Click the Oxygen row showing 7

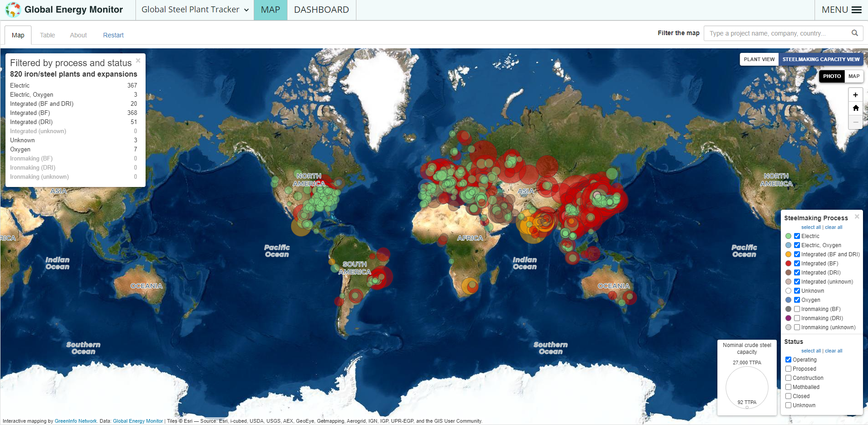pos(73,149)
